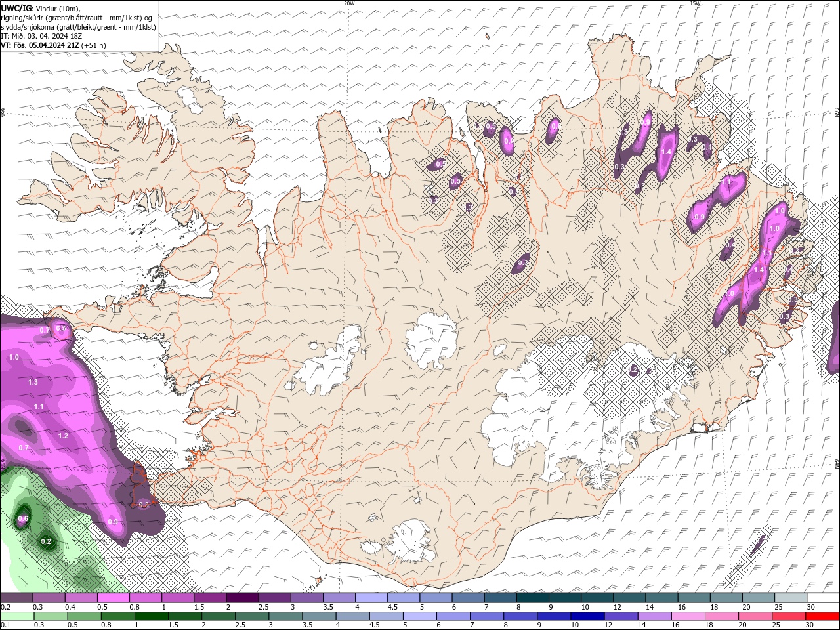Screen dimensions: 840x630
Task: Pick the darkest purple 2 swatch on the snow scale
Action: 242,597
